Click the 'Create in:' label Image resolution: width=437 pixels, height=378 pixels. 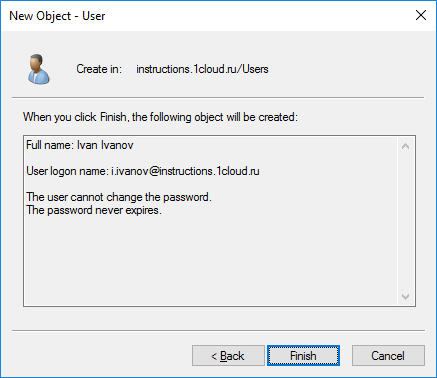click(99, 69)
